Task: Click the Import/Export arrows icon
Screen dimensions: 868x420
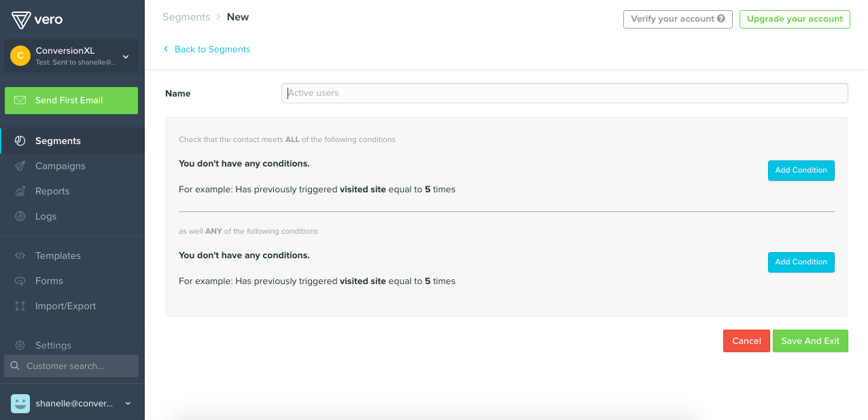Action: pyautogui.click(x=20, y=306)
